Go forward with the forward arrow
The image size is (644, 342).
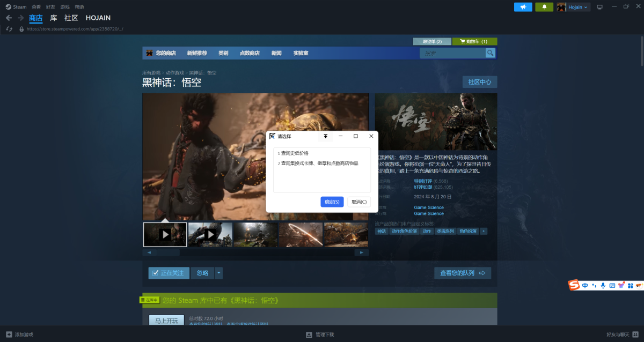tap(20, 18)
